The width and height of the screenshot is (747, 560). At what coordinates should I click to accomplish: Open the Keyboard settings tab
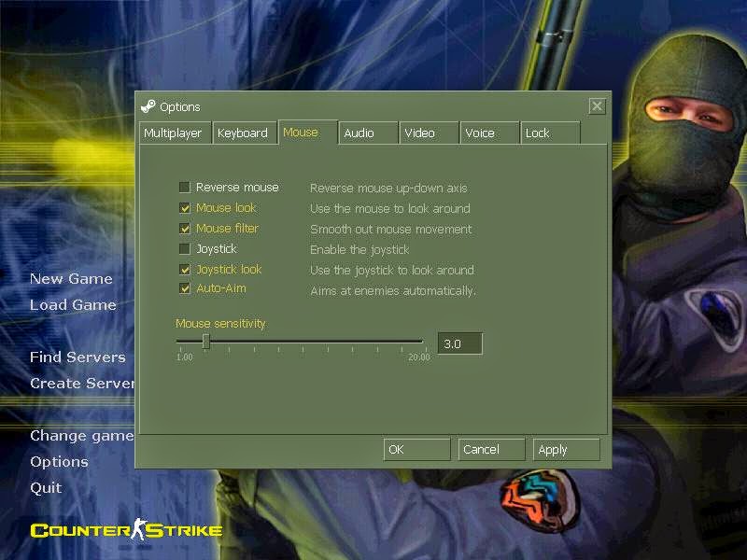tap(244, 133)
